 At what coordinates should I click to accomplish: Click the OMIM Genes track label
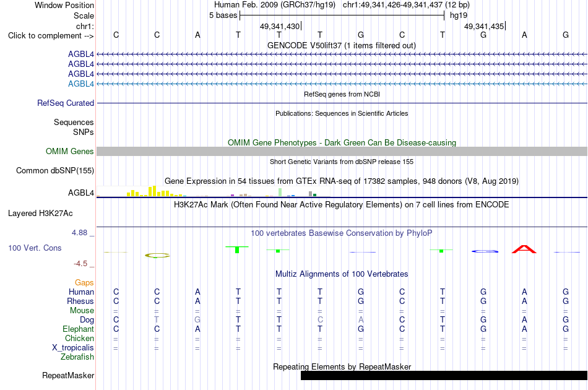coord(70,152)
